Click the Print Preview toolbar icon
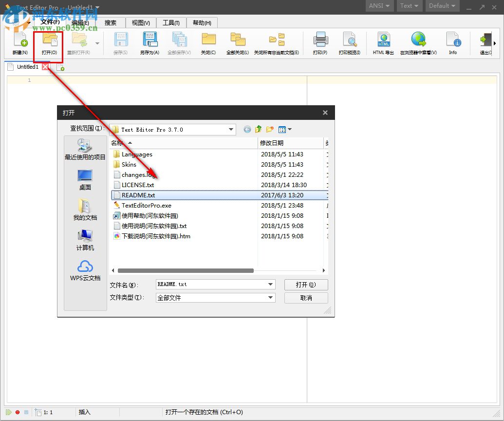The width and height of the screenshot is (504, 421). (350, 43)
